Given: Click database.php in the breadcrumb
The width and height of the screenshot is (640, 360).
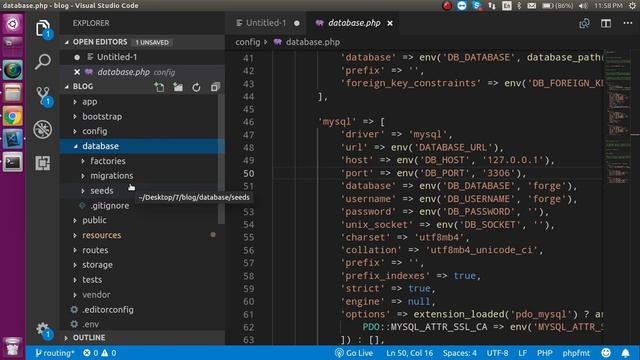Looking at the screenshot, I should [x=313, y=42].
